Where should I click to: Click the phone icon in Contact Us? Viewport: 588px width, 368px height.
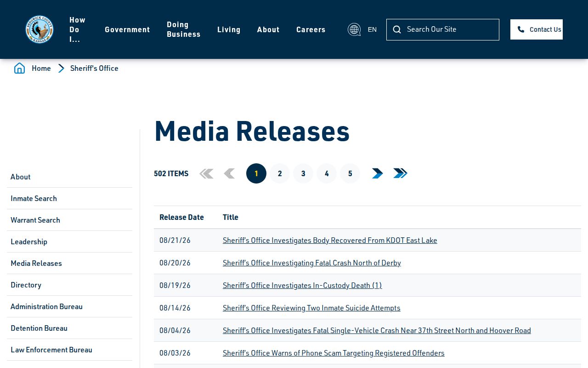click(x=521, y=29)
